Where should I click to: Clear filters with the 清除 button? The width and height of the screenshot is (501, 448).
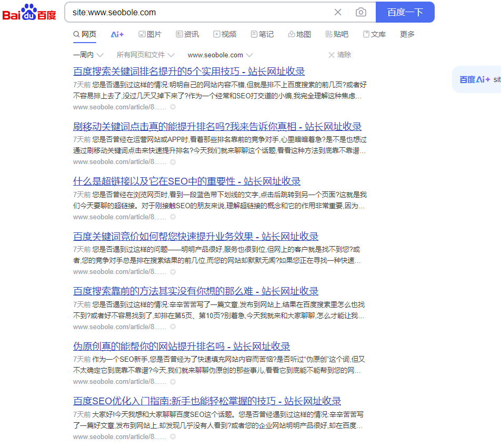click(x=339, y=55)
